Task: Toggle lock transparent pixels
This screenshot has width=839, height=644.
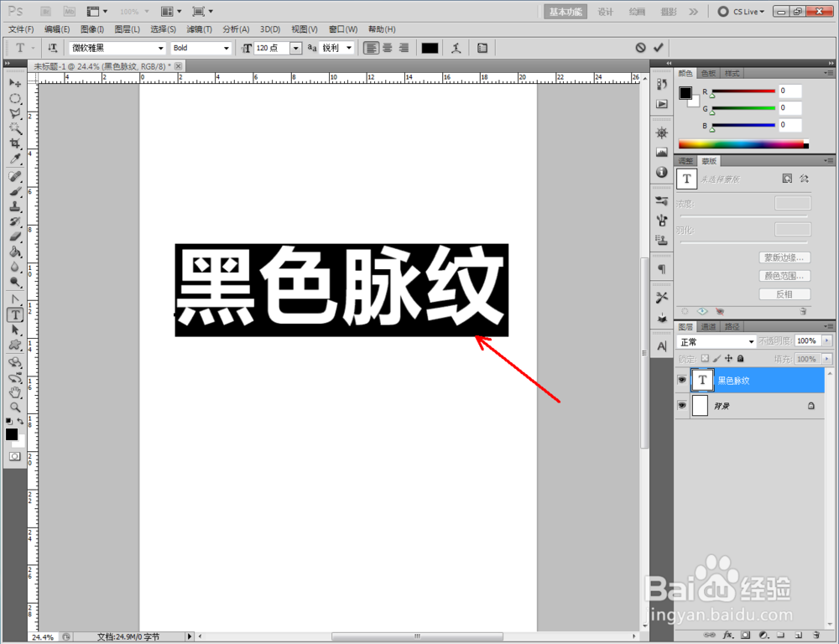Action: point(705,358)
